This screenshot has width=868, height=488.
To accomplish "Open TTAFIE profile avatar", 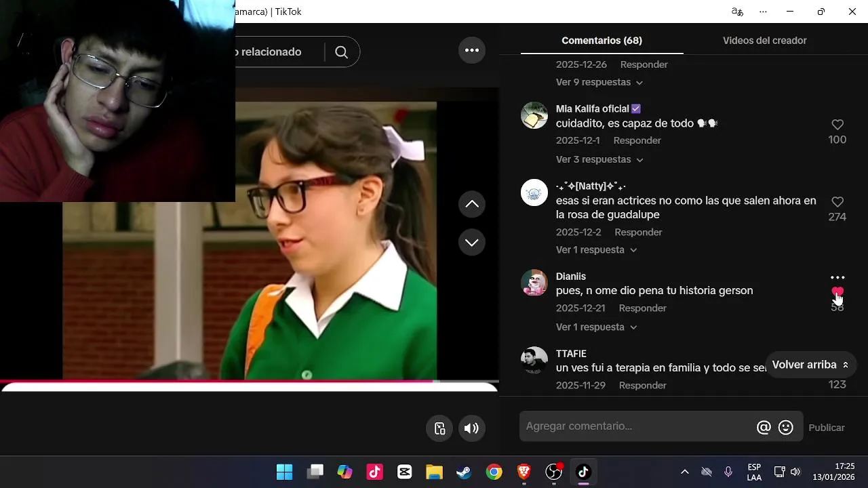I will (x=534, y=360).
